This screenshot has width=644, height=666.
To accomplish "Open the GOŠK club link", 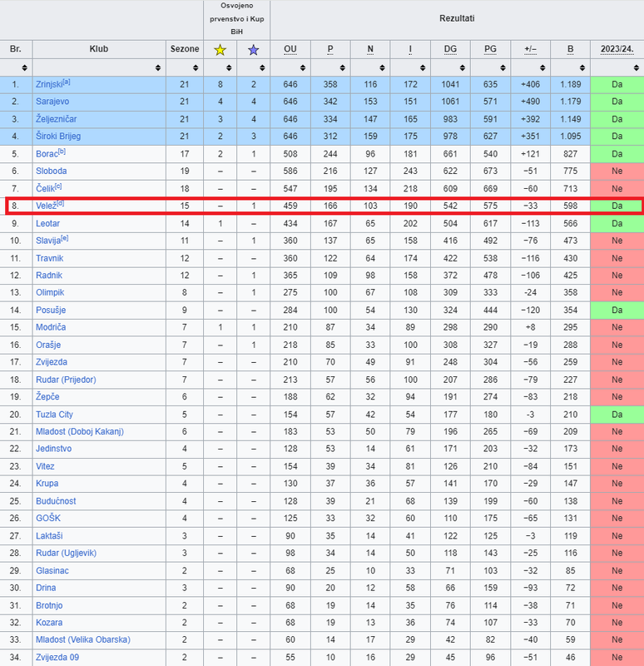I will tap(48, 518).
